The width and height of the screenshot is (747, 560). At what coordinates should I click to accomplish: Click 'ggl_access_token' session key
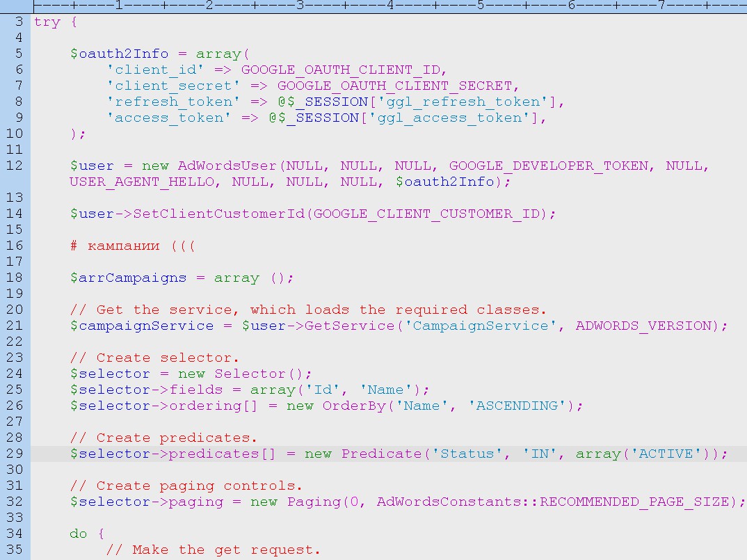(x=453, y=118)
